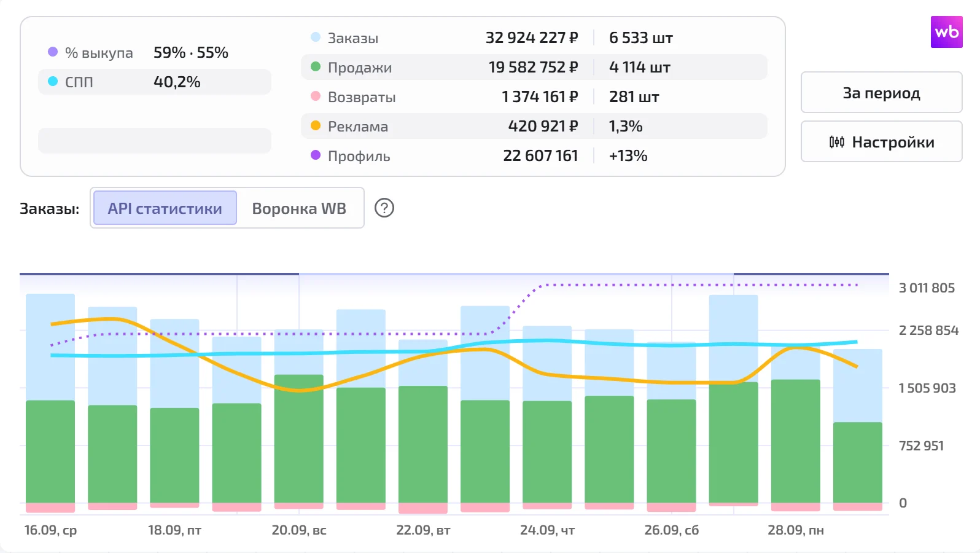
Task: Open Настройки settings button
Action: tap(881, 141)
